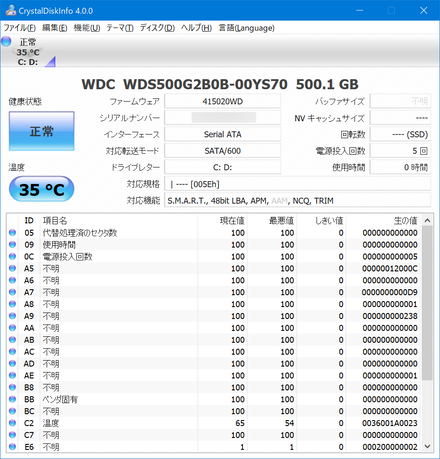Click the drive letter field C: D:
The width and height of the screenshot is (440, 459).
pyautogui.click(x=223, y=167)
